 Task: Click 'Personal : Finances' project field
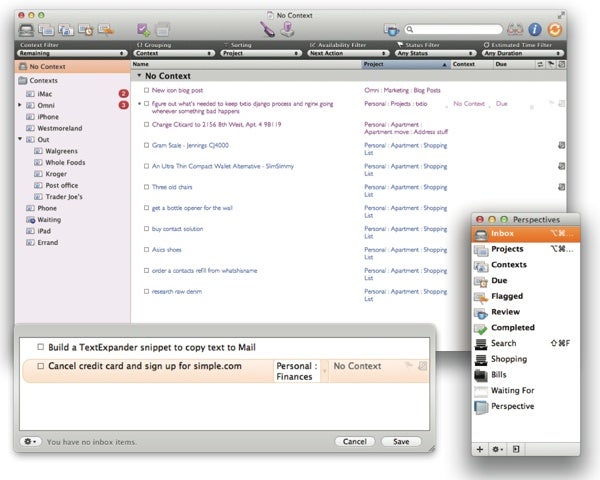point(297,371)
